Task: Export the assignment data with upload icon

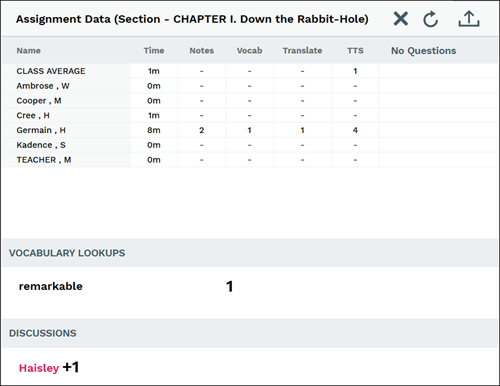Action: point(469,19)
